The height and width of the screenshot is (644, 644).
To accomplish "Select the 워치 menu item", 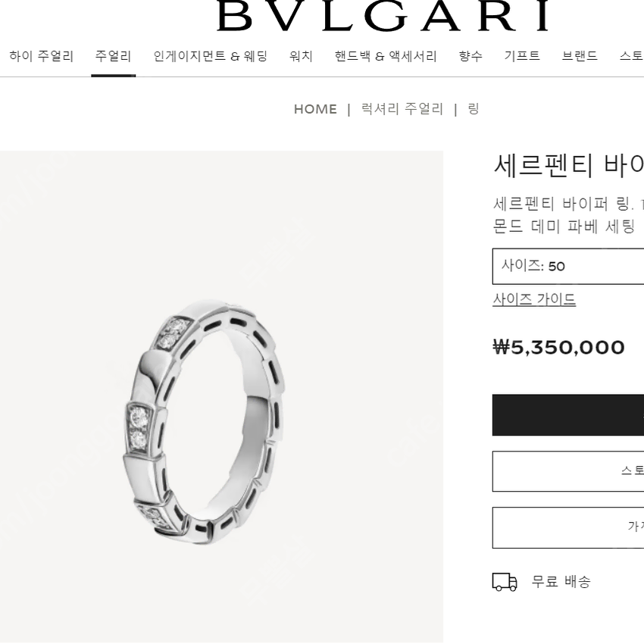I will [x=301, y=56].
